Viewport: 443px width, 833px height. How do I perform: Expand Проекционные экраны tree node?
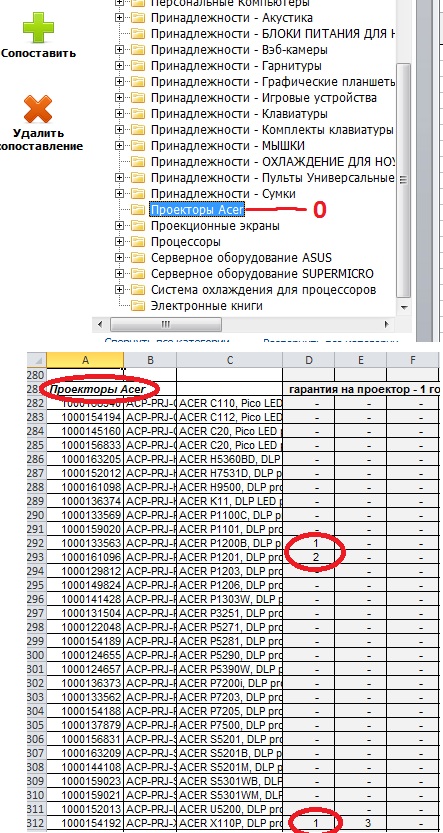point(120,226)
